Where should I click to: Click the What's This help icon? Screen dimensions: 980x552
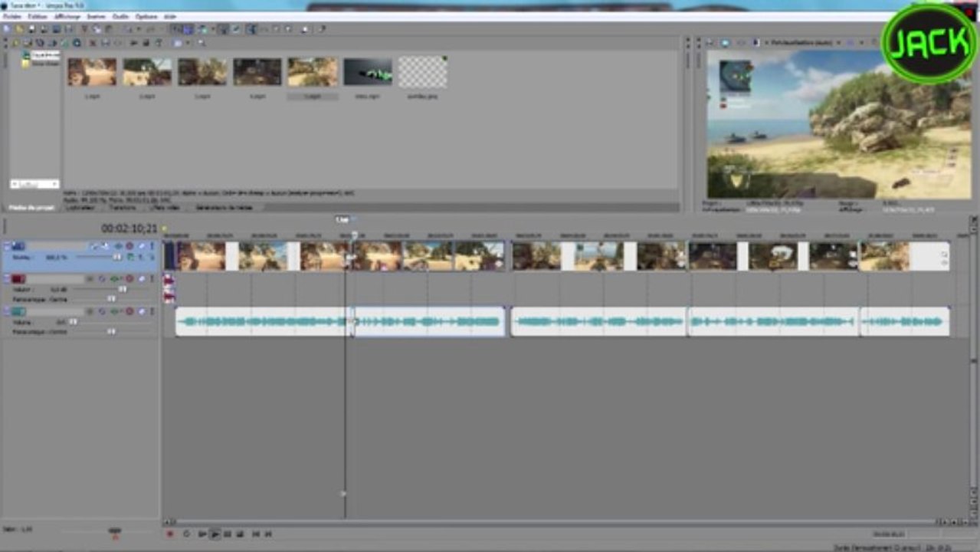[322, 28]
